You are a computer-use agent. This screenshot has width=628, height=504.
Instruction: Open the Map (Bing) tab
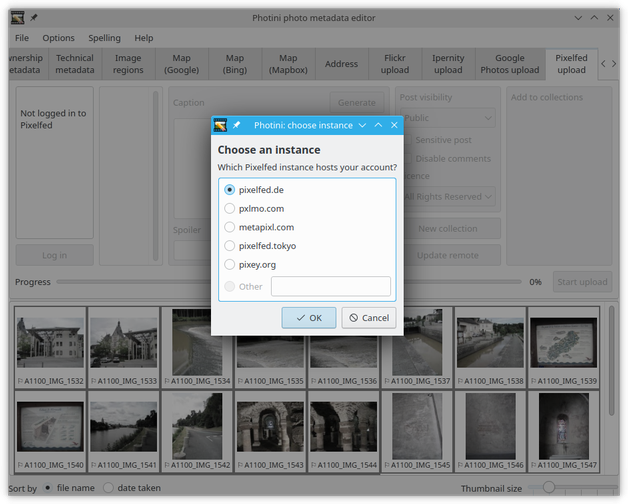point(235,64)
